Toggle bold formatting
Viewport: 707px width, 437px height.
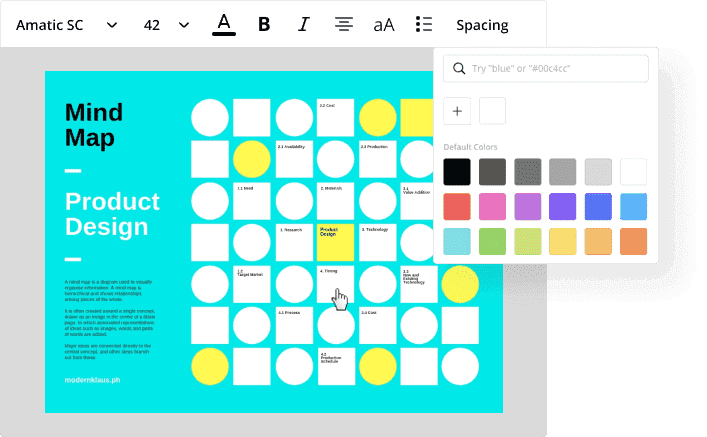tap(265, 25)
